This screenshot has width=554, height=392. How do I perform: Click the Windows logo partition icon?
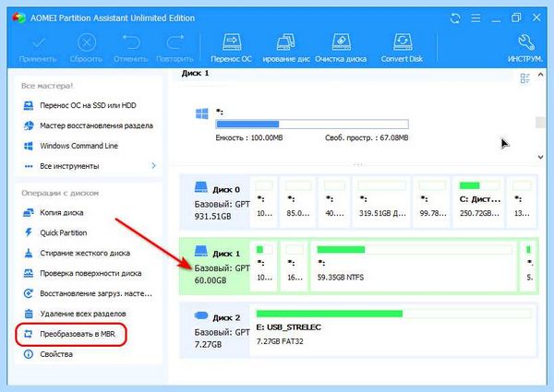202,113
